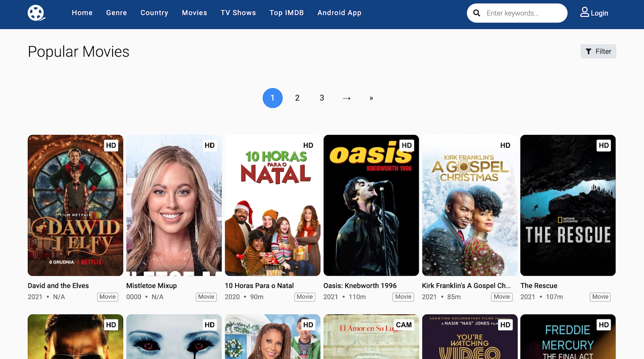Open El Amor en Su Lugar poster
This screenshot has width=644, height=359.
tap(371, 336)
